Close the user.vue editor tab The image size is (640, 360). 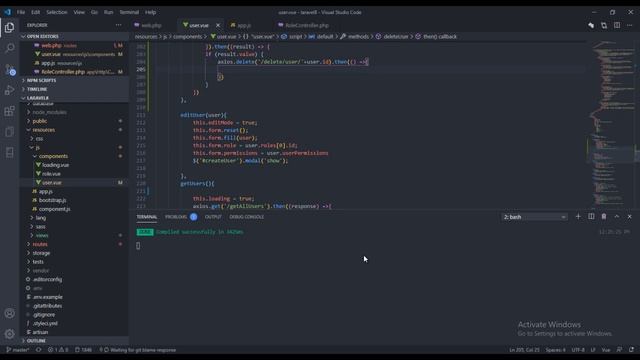(218, 25)
